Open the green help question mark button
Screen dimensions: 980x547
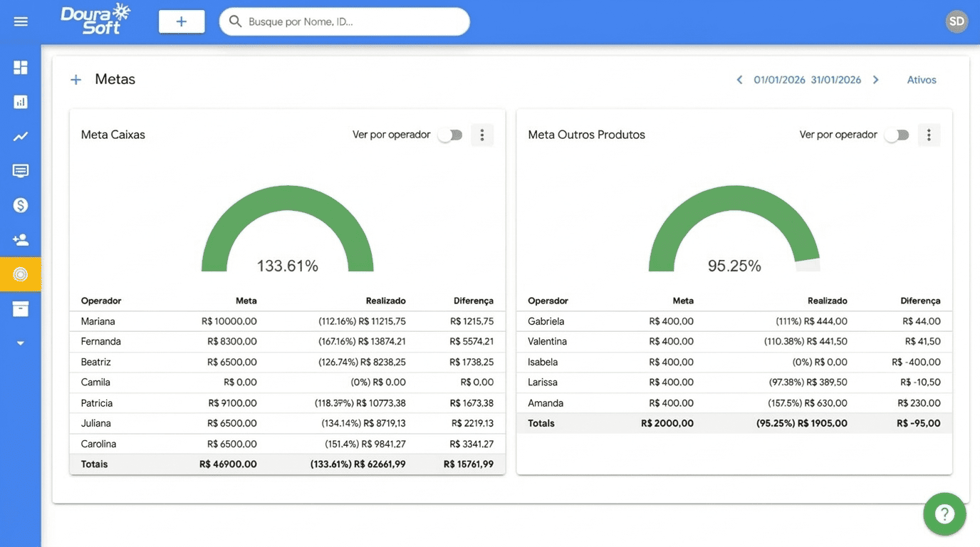[944, 514]
